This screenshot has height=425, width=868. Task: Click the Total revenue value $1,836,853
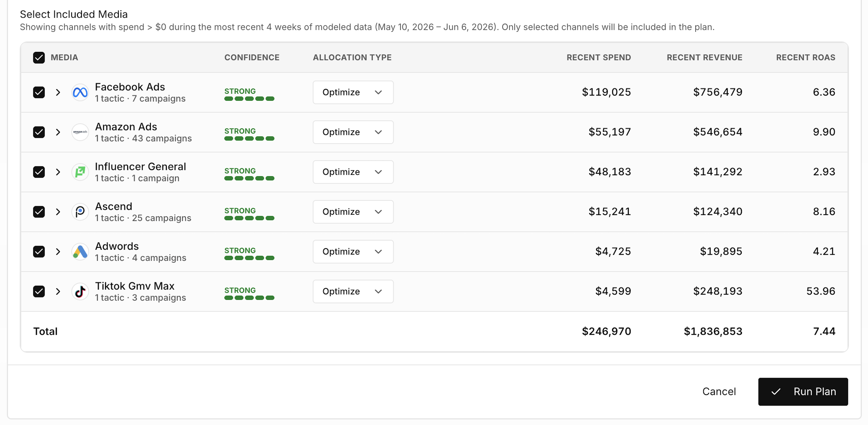click(x=713, y=331)
